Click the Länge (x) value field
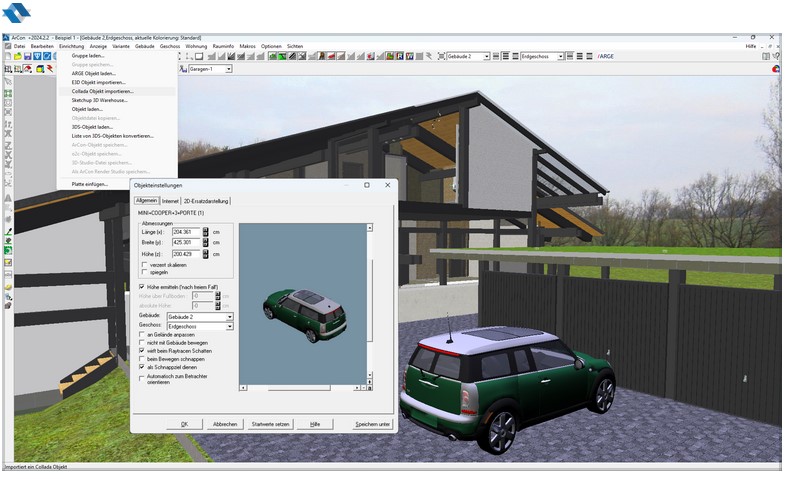The width and height of the screenshot is (787, 479). click(186, 232)
